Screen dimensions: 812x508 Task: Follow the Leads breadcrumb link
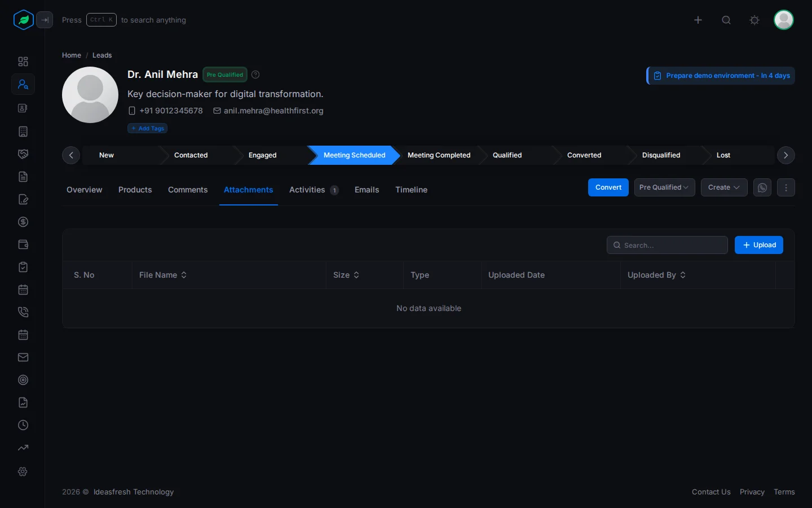tap(102, 55)
